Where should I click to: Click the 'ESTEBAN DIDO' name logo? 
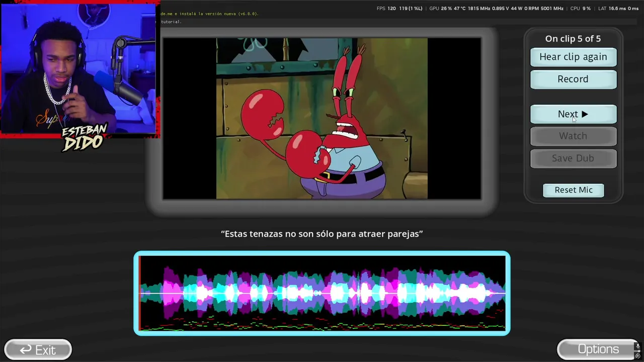coord(84,137)
